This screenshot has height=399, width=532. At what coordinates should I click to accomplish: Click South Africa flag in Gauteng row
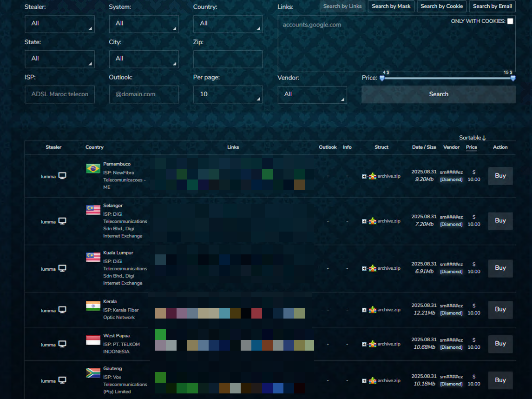[93, 373]
